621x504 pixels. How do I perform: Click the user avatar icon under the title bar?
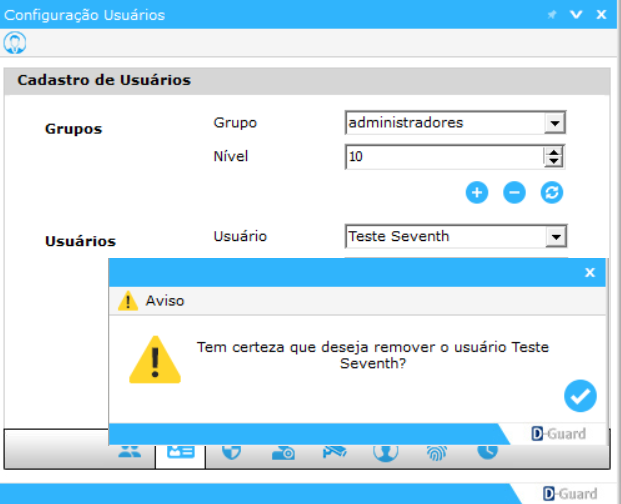point(15,42)
